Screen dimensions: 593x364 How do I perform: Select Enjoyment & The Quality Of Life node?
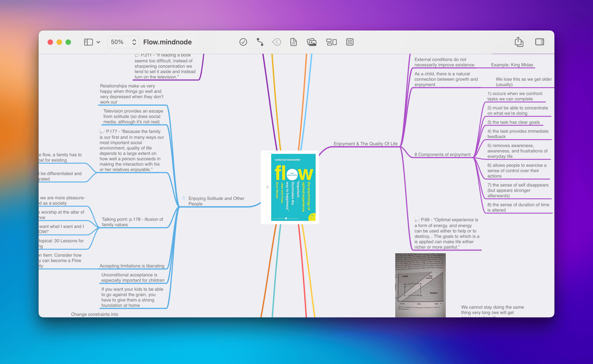pos(365,144)
